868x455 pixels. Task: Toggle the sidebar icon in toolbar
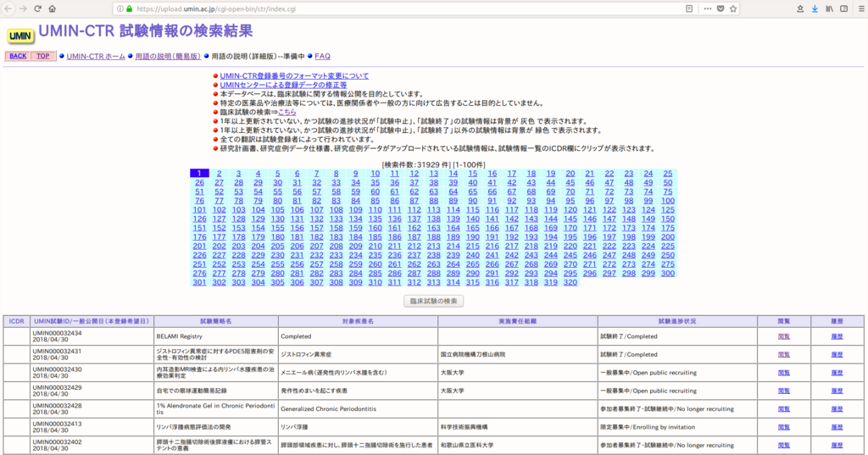pyautogui.click(x=844, y=8)
